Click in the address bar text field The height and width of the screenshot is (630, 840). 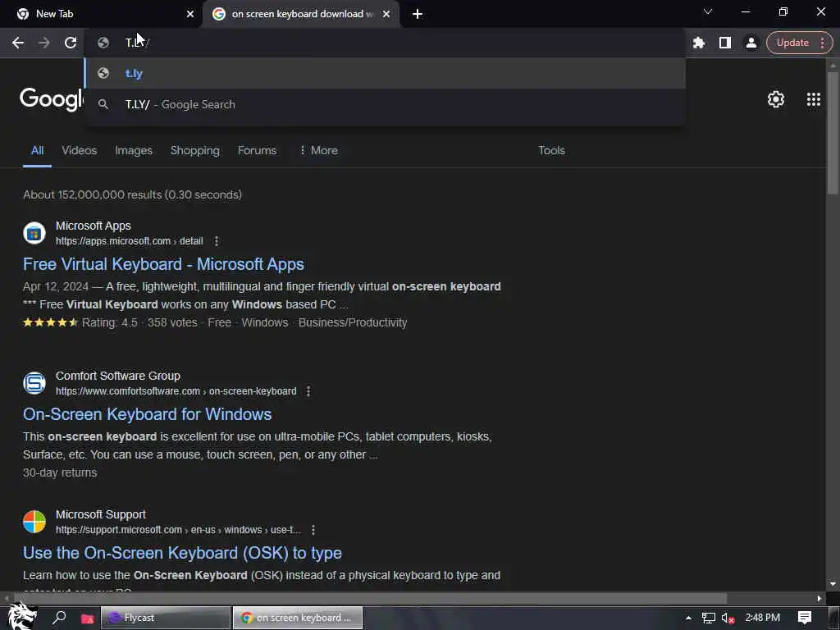coord(385,43)
